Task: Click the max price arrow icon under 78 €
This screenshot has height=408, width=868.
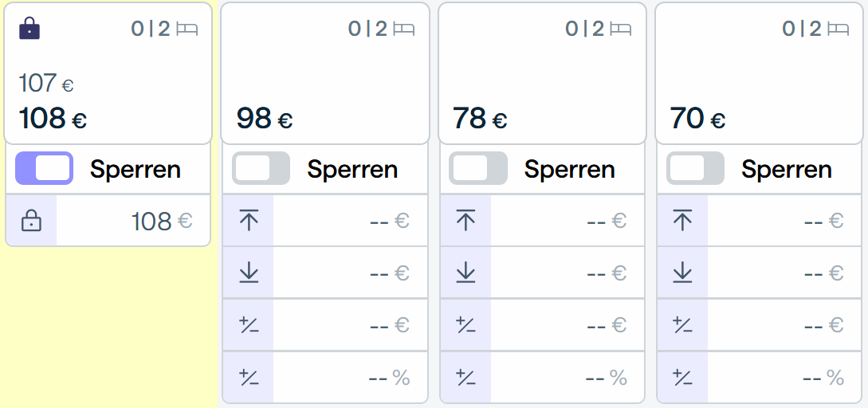Action: pyautogui.click(x=465, y=221)
